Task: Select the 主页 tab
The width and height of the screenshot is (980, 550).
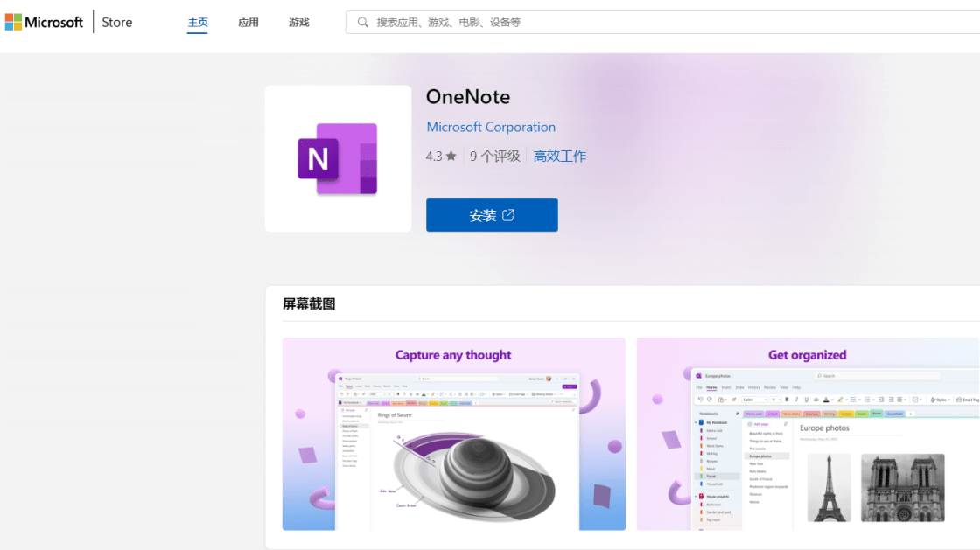Action: tap(198, 23)
